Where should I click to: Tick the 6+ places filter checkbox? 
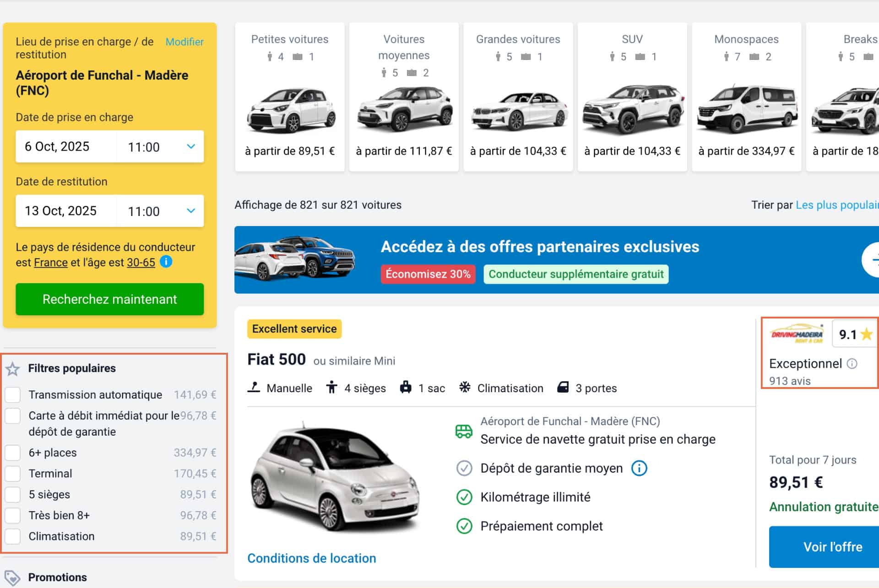click(13, 453)
